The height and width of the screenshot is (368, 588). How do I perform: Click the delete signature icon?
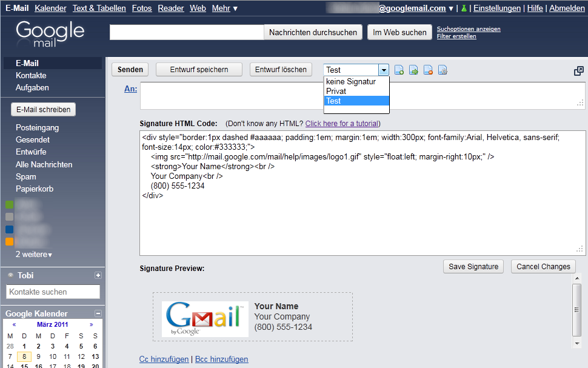pos(428,70)
